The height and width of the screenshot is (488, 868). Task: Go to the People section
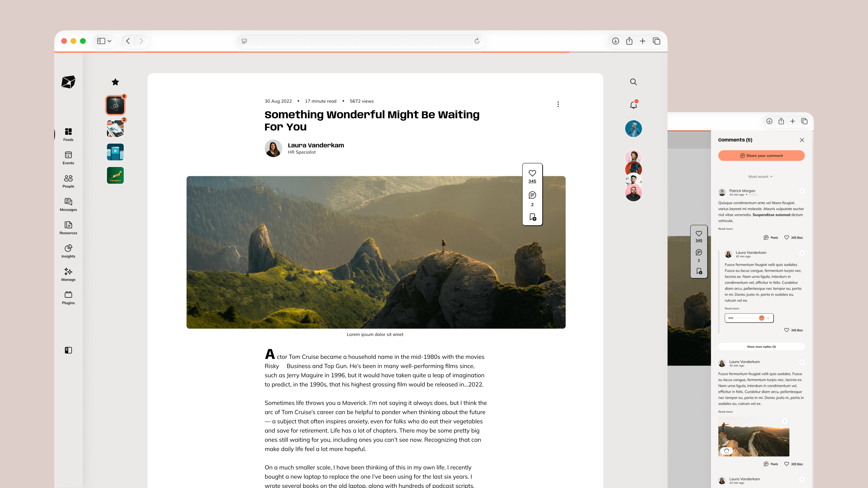click(68, 181)
